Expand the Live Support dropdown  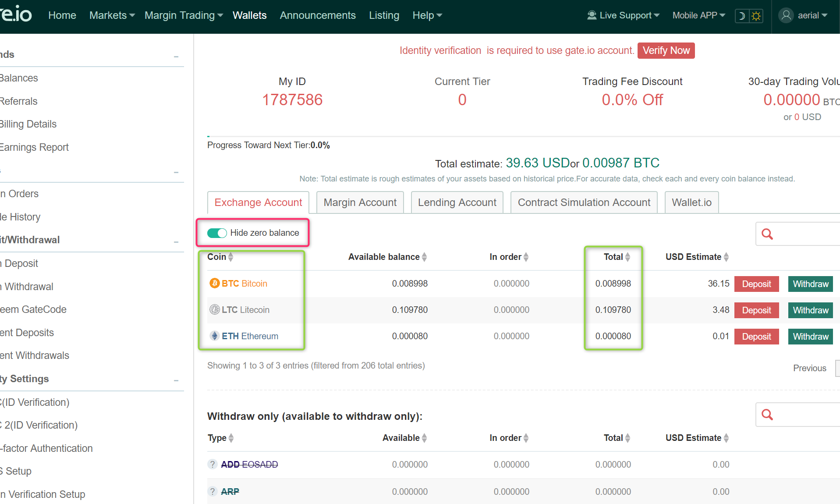click(624, 15)
